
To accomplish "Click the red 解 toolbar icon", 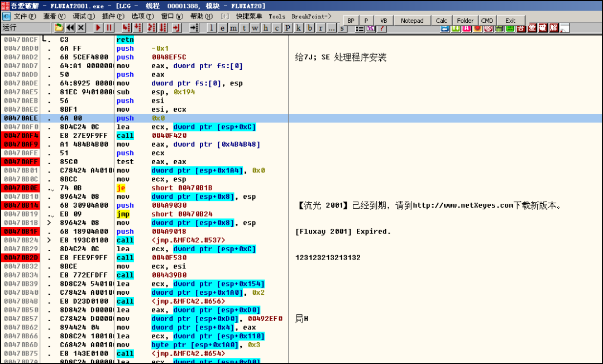I will point(553,28).
